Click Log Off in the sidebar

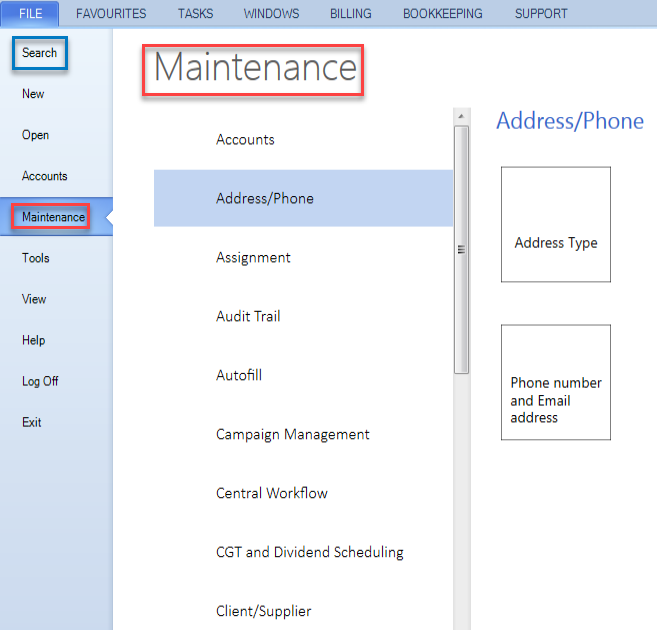[40, 381]
